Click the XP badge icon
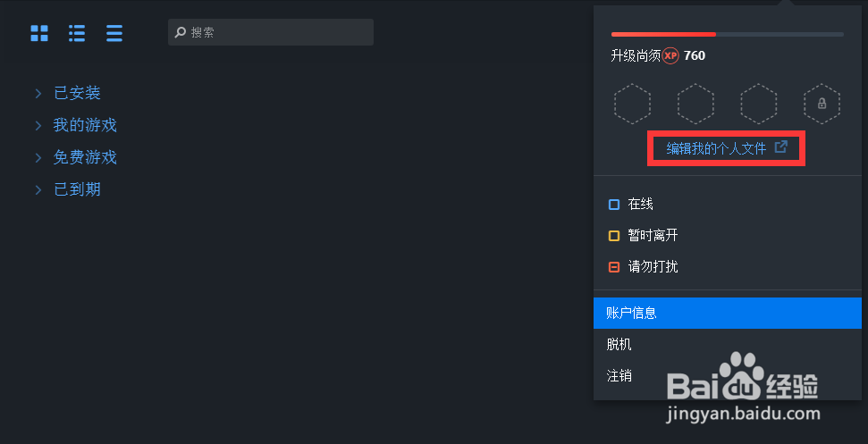The image size is (868, 444). (670, 56)
